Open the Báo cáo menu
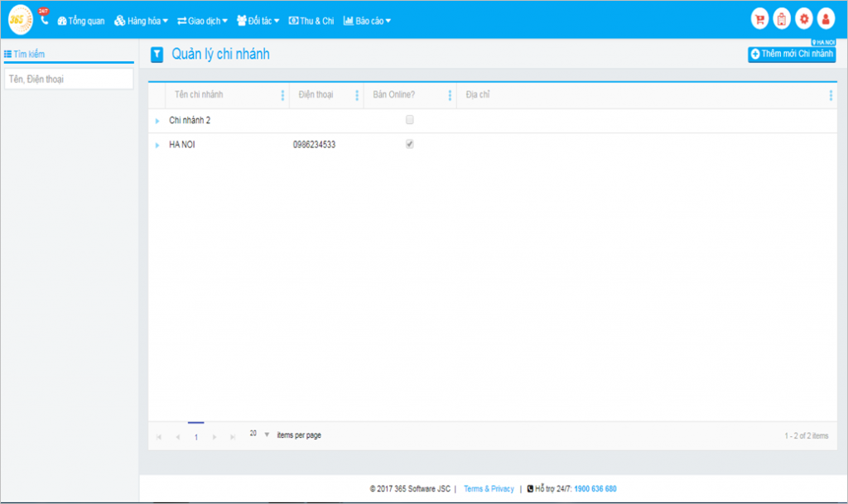The width and height of the screenshot is (848, 504). 367,21
